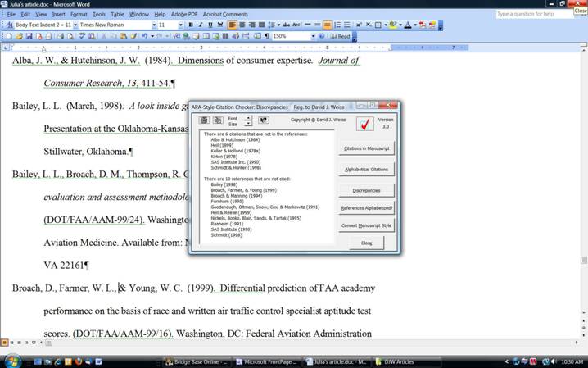Click the Close button in Citation Checker dialog
588x368 pixels.
[x=366, y=243]
